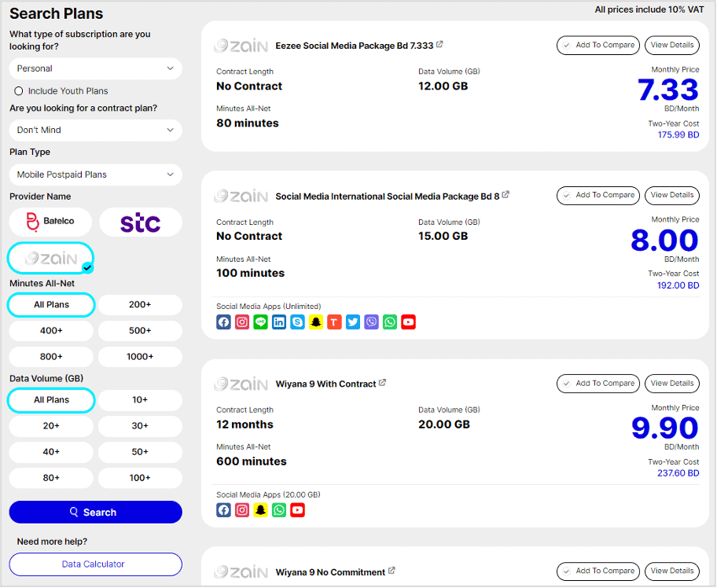Click the YouTube icon under Wiyana 9 With Contract
The height and width of the screenshot is (588, 717).
[x=297, y=510]
